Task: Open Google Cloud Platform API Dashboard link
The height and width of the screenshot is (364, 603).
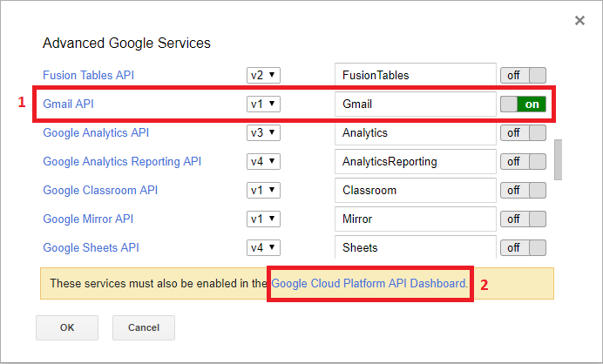Action: [x=369, y=283]
